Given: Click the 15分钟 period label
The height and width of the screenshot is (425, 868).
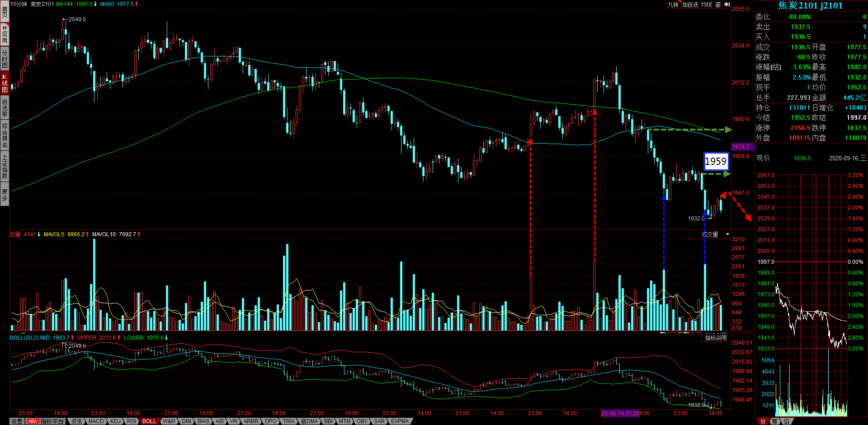Looking at the screenshot, I should pyautogui.click(x=19, y=4).
